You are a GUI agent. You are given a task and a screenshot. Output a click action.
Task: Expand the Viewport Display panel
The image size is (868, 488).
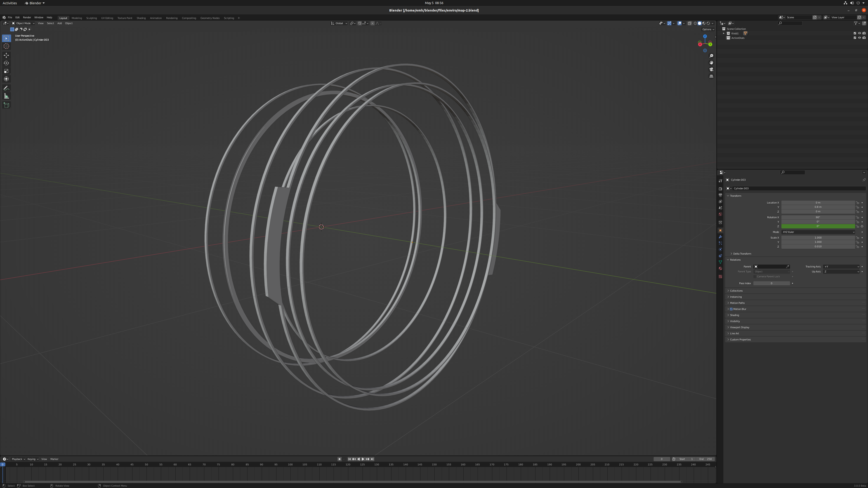(x=739, y=327)
